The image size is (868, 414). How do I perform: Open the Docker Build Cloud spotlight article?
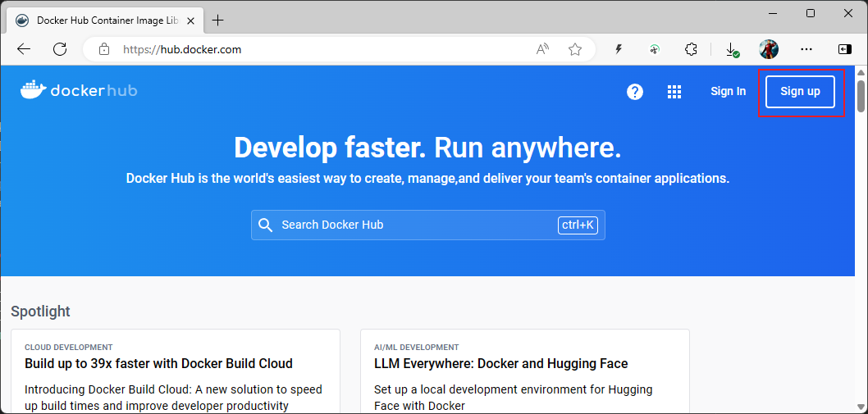pos(158,363)
